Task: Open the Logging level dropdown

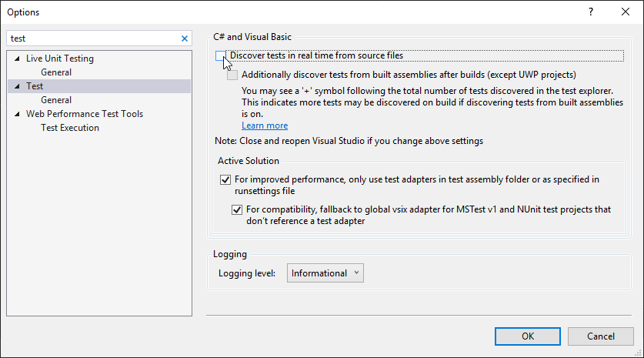Action: coord(325,273)
